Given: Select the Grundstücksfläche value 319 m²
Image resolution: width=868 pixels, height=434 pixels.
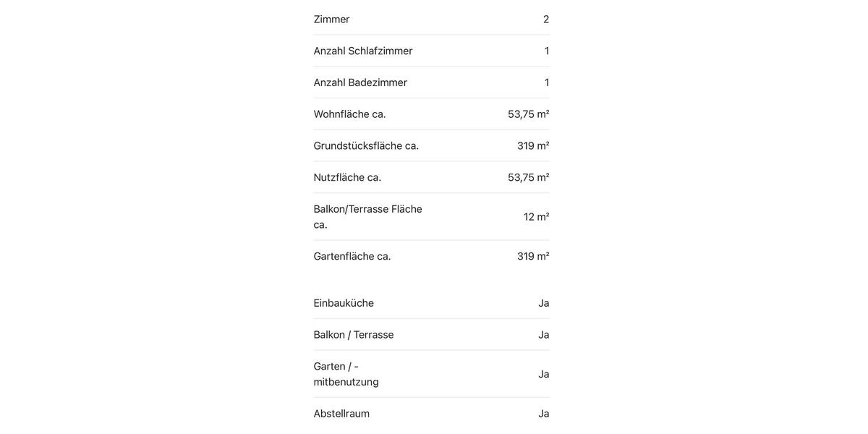Looking at the screenshot, I should click(533, 146).
